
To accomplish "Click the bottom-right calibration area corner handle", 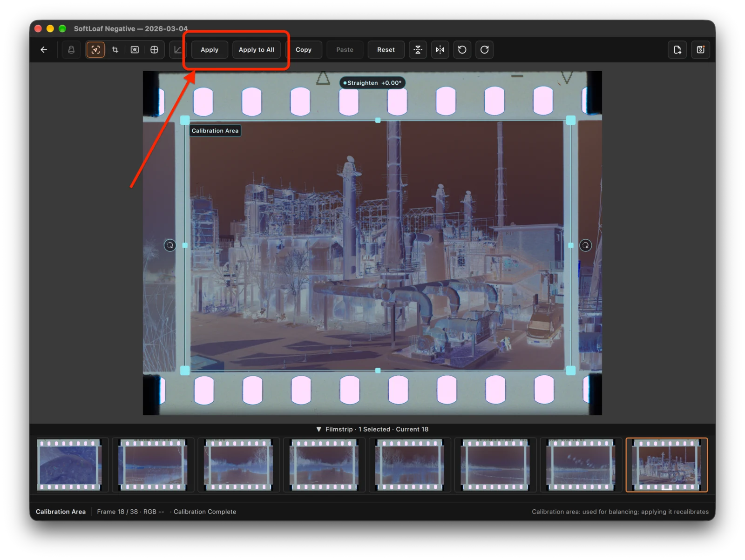I will click(x=571, y=371).
